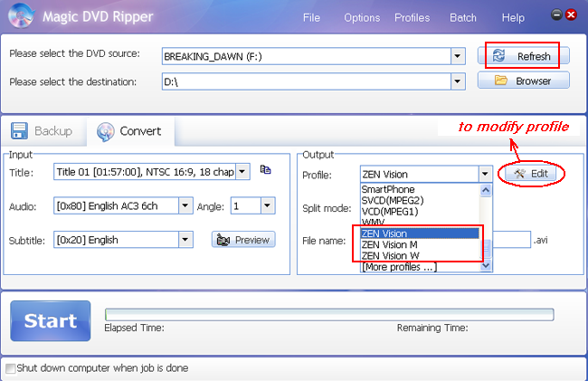Click the File name input box
The image size is (588, 381).
511,240
